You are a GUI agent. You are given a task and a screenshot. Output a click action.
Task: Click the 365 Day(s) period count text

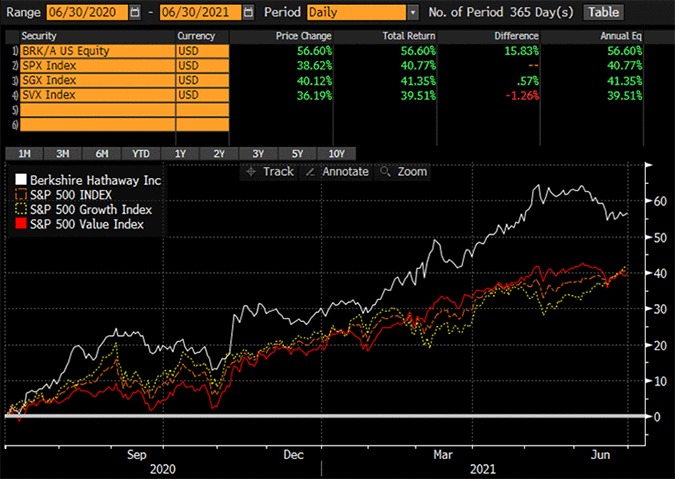pos(542,12)
